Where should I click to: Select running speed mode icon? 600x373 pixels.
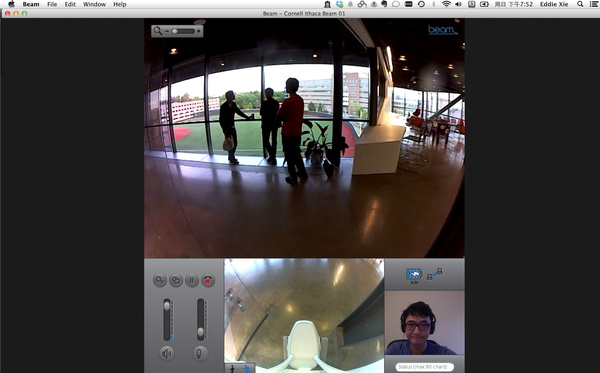click(247, 369)
